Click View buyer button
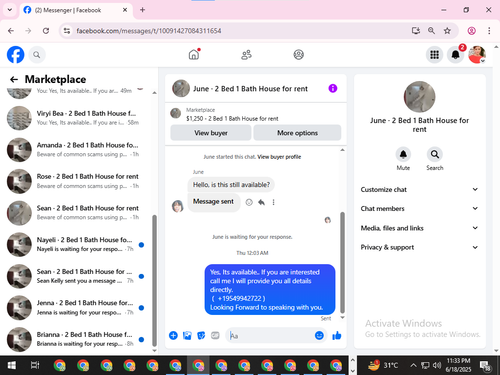The width and height of the screenshot is (500, 375). 211,133
